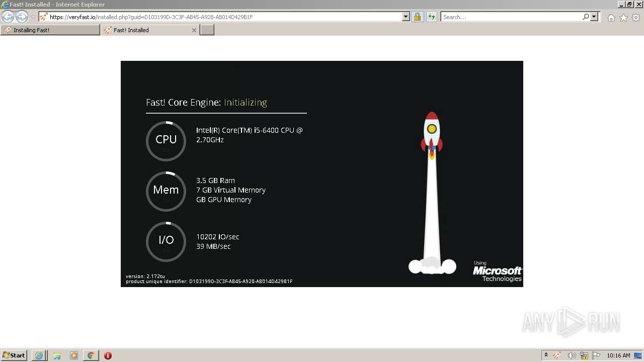This screenshot has height=362, width=644.
Task: Show hidden tray icons arrow
Action: coord(546,355)
